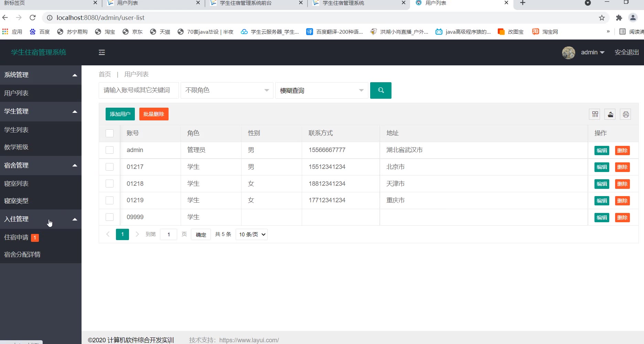Open the 天猫 bookmark
Image resolution: width=644 pixels, height=344 pixels.
click(160, 32)
